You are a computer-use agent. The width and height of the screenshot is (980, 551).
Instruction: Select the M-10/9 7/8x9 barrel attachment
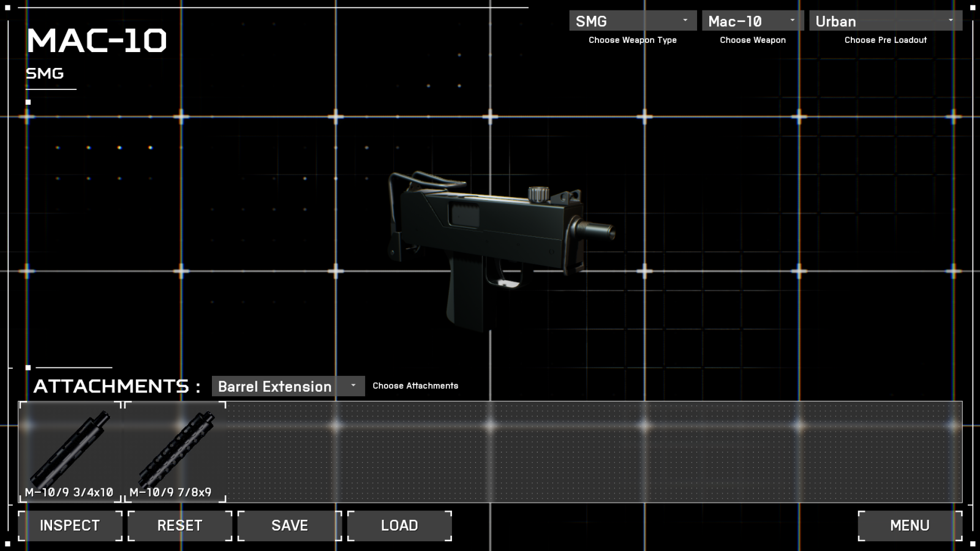tap(175, 452)
